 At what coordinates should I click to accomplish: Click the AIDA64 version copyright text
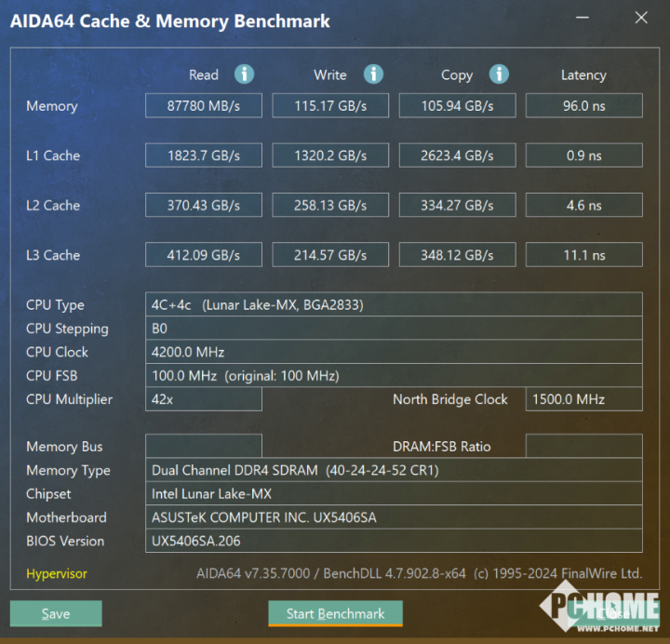point(419,573)
